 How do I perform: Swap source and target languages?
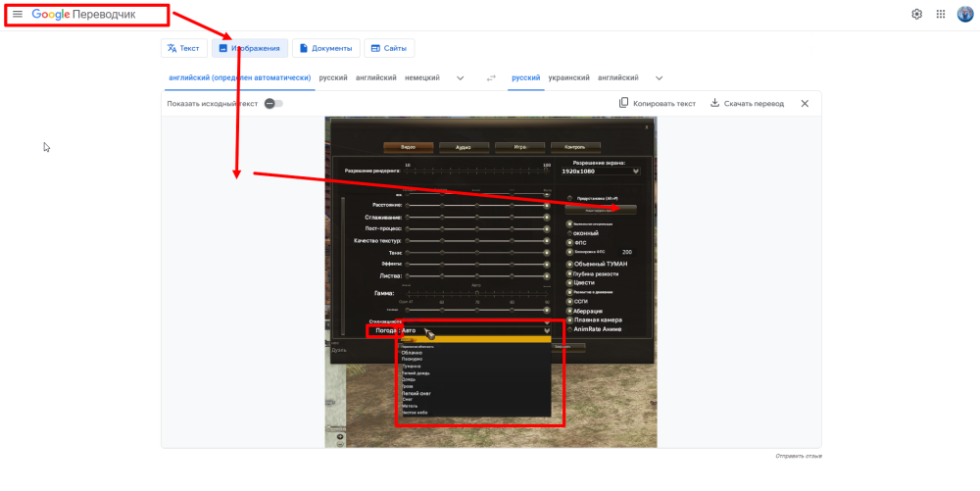[x=491, y=78]
